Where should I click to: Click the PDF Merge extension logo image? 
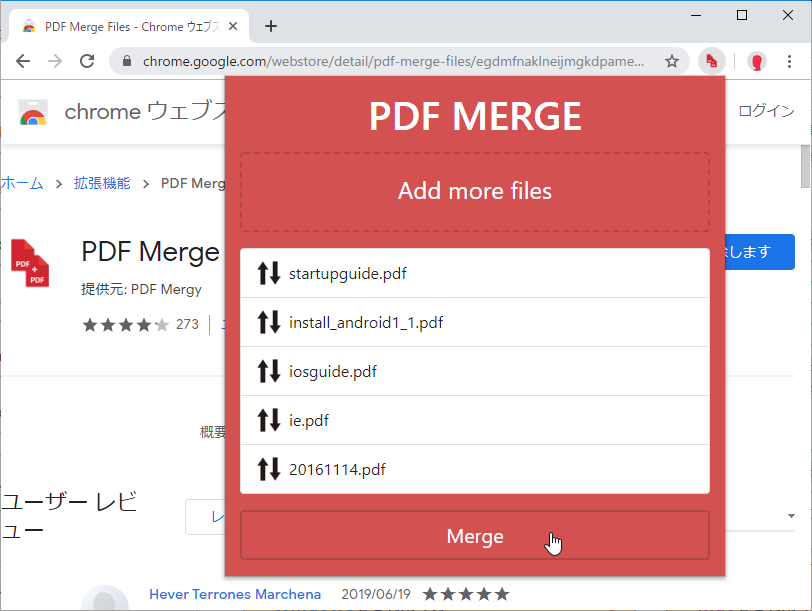pos(30,263)
